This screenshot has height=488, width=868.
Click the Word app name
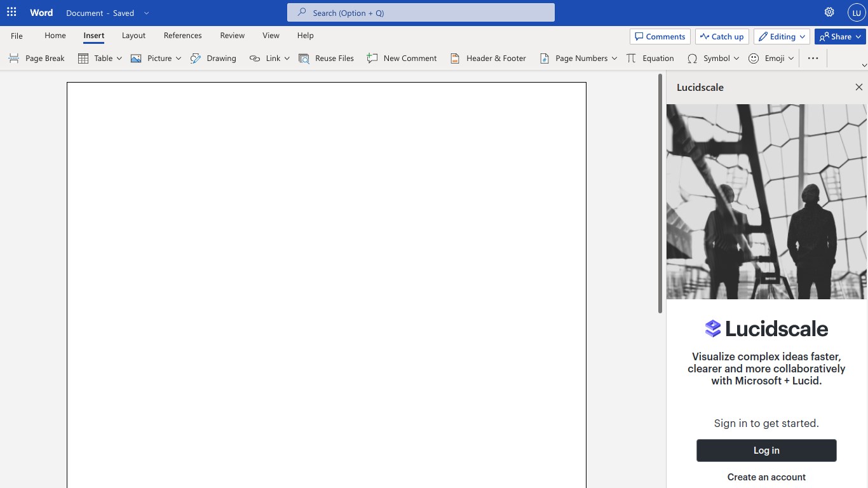click(x=41, y=13)
